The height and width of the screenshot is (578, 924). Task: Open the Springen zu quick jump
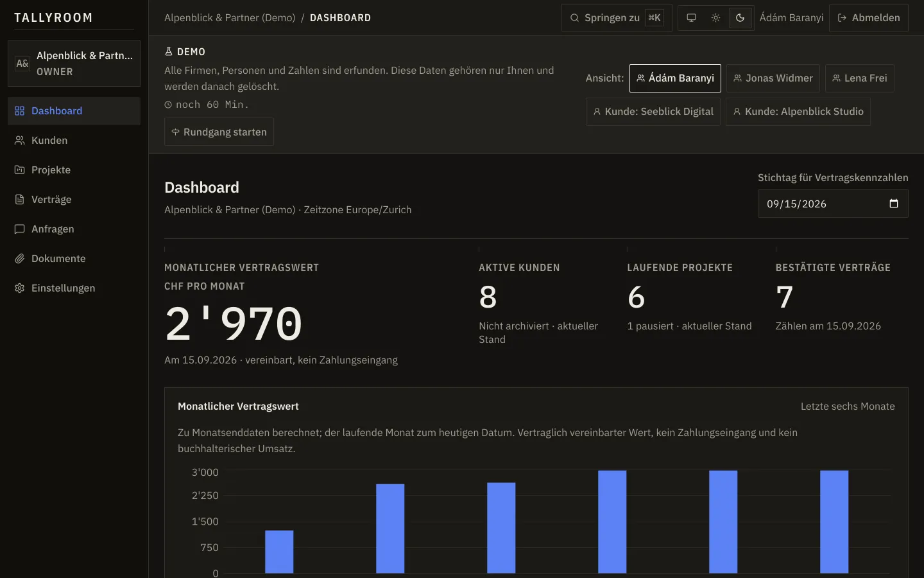click(x=617, y=18)
